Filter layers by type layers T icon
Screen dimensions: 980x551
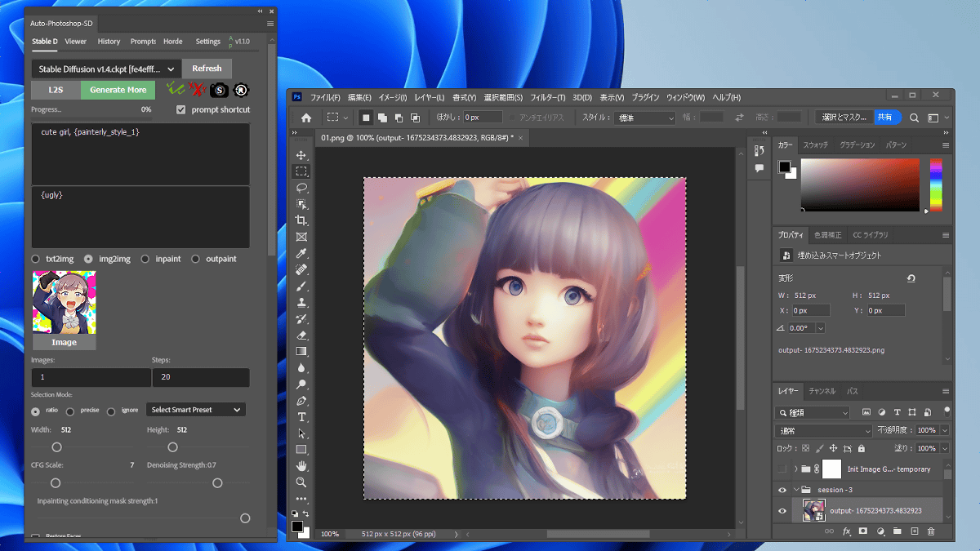pyautogui.click(x=898, y=412)
